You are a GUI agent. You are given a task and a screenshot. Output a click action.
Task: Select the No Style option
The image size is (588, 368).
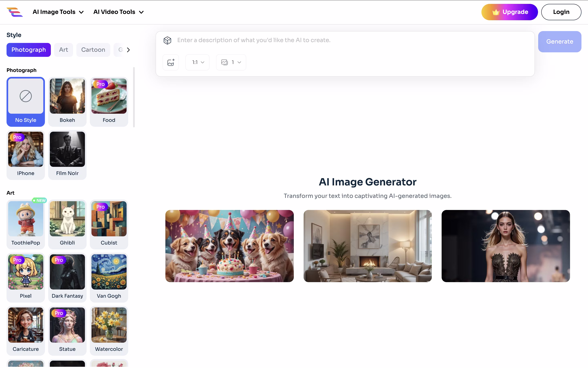26,102
